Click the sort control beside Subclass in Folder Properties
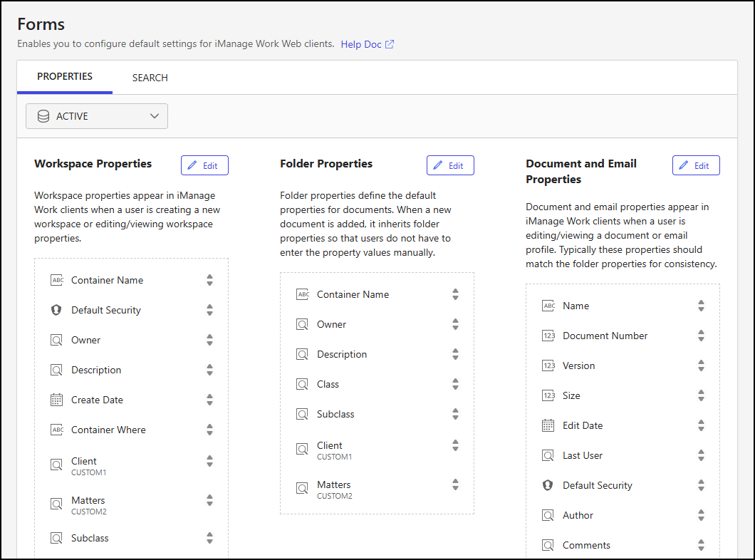The width and height of the screenshot is (755, 560). pyautogui.click(x=456, y=414)
